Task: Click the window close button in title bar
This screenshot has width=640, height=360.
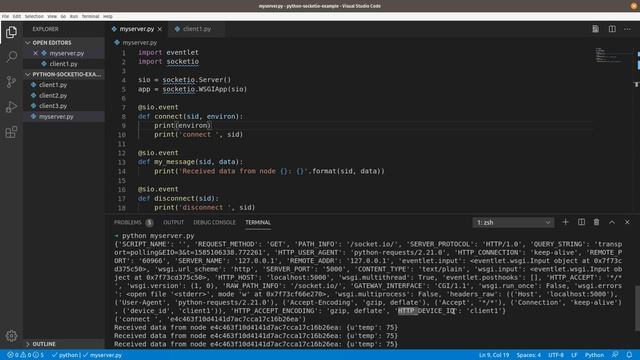Action: [634, 6]
